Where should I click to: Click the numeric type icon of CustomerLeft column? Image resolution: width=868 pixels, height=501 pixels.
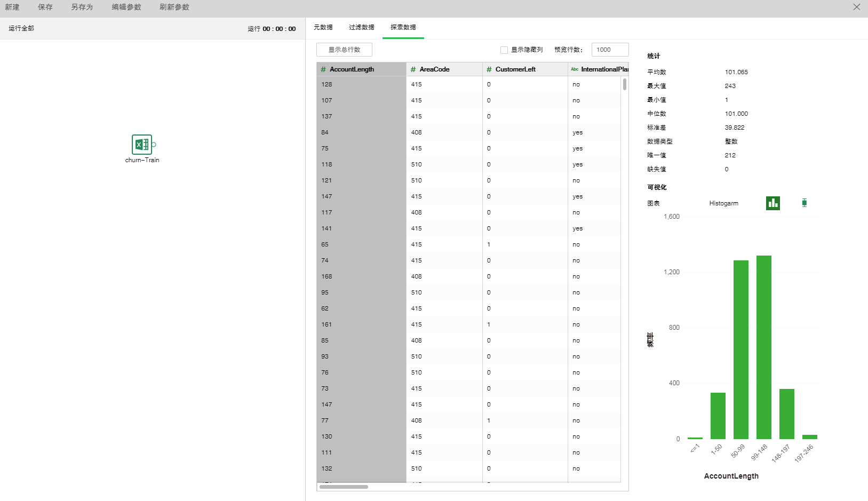(489, 69)
